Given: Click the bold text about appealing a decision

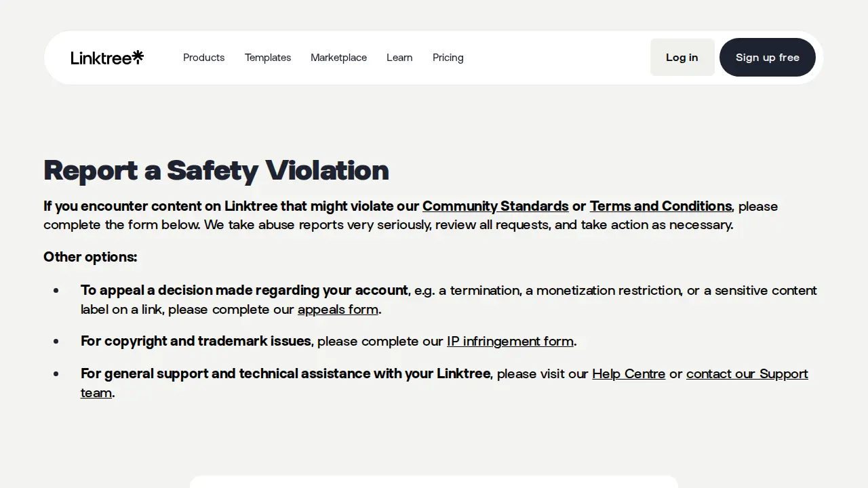Looking at the screenshot, I should pyautogui.click(x=244, y=290).
